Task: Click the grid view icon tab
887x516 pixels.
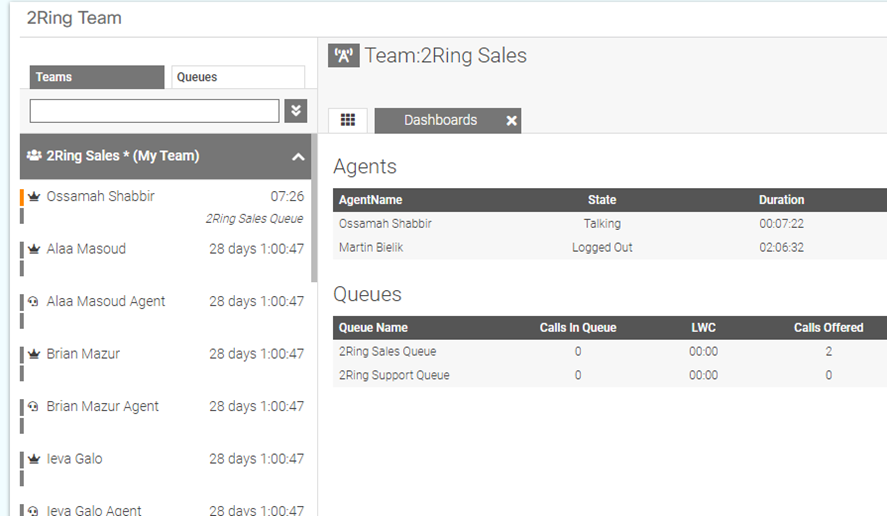Action: (348, 120)
